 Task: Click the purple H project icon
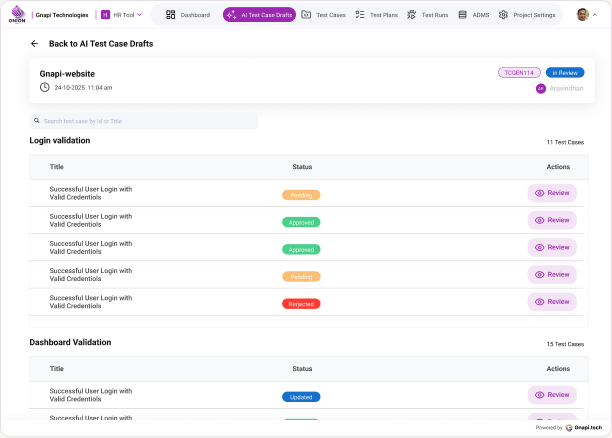pyautogui.click(x=105, y=15)
